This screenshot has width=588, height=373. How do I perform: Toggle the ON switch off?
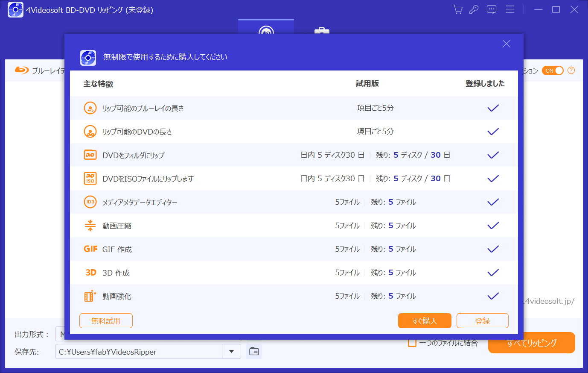(553, 70)
